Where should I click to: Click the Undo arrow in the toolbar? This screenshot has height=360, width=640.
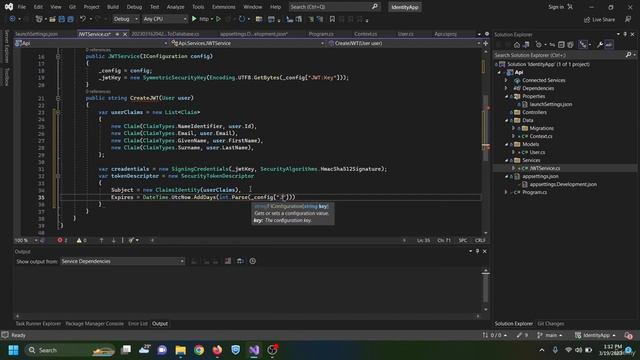pyautogui.click(x=83, y=19)
